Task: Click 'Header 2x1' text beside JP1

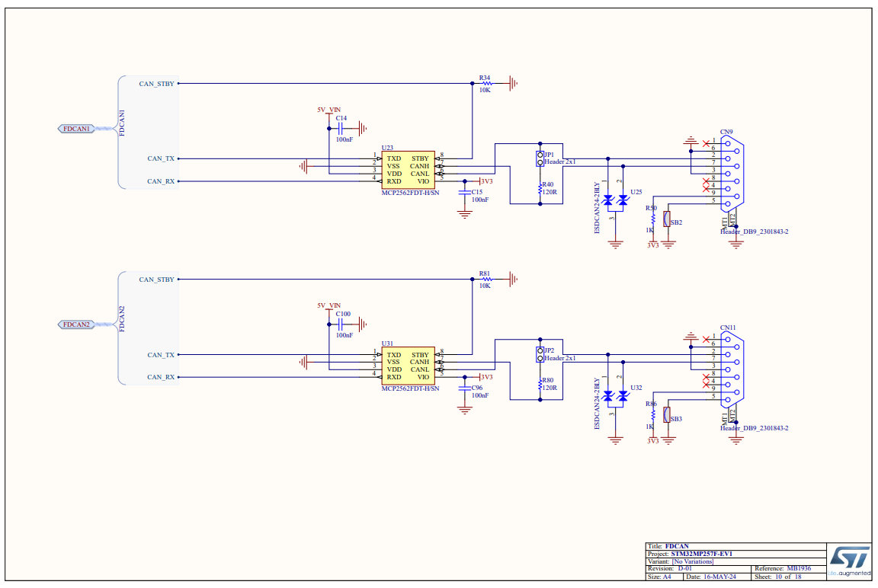Action: click(560, 161)
